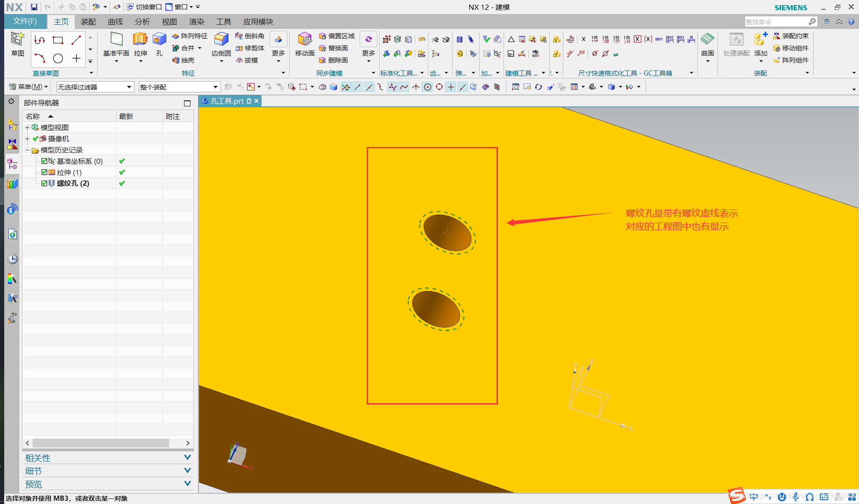Click the command finder search field
Viewport: 859px width, 504px height.
point(776,22)
